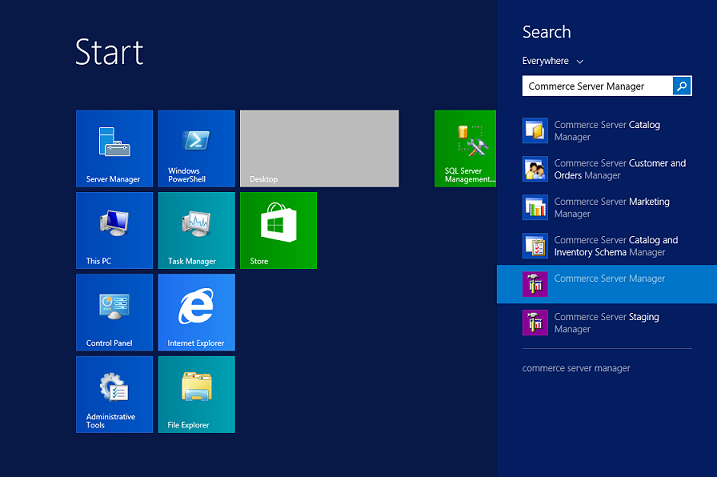The height and width of the screenshot is (477, 717).
Task: Launch the Internet Explorer tile
Action: tap(196, 312)
